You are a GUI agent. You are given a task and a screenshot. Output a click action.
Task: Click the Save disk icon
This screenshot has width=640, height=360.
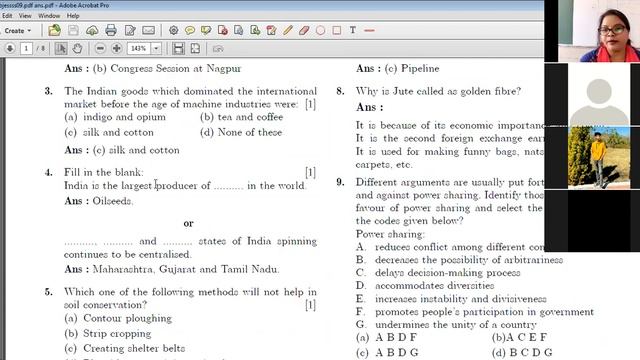pos(73,30)
